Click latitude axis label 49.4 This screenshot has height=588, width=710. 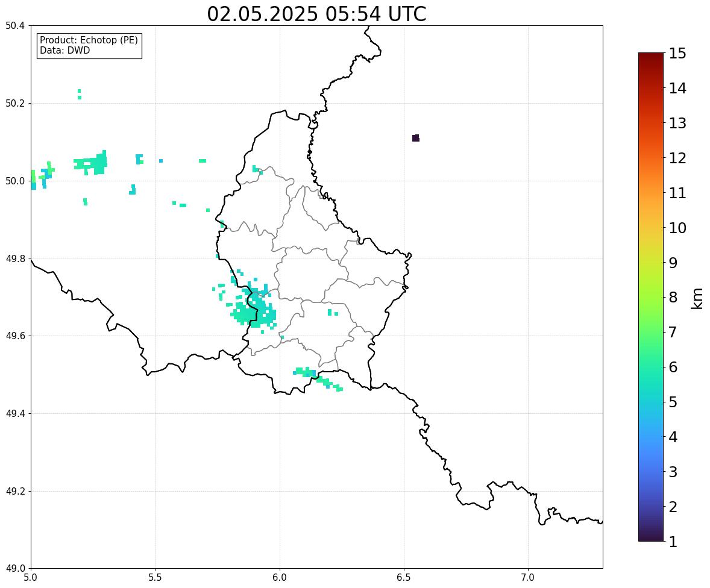[x=15, y=413]
